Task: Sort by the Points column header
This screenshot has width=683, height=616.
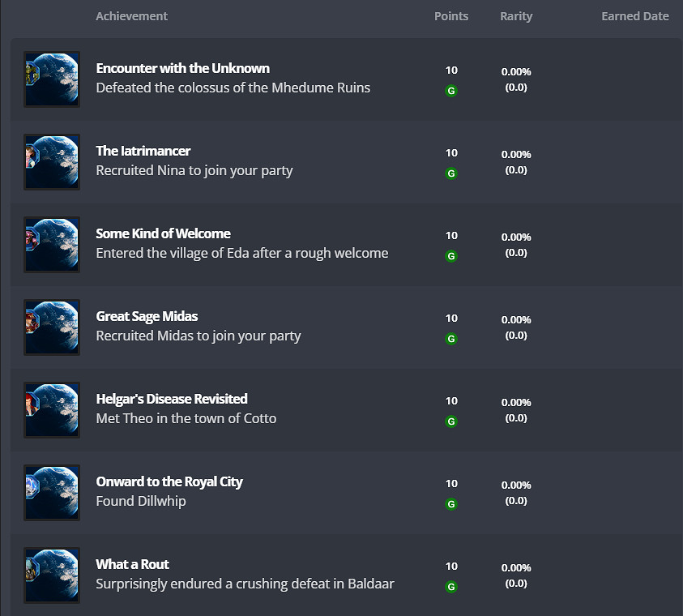Action: tap(451, 16)
